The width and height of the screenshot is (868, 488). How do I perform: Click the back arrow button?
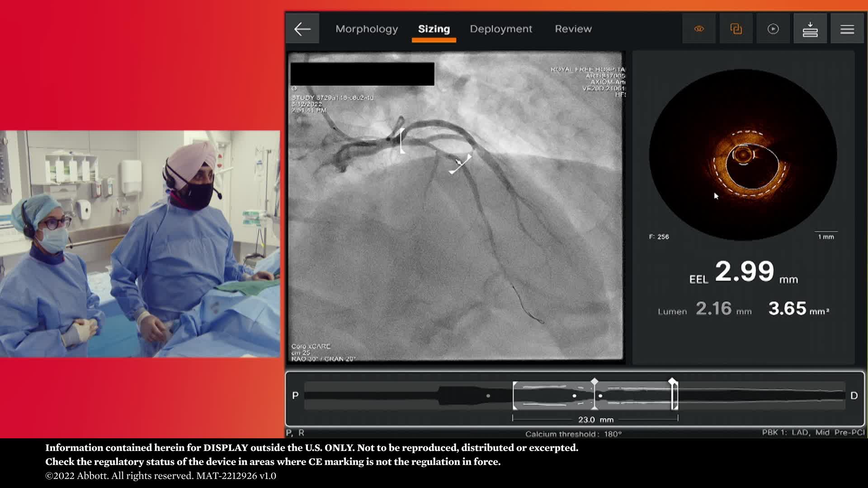(x=302, y=29)
